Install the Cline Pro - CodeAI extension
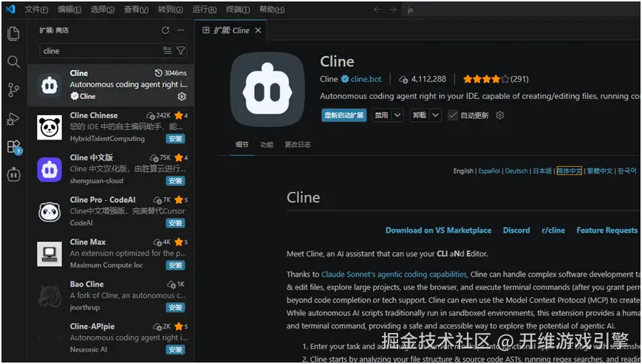 175,223
